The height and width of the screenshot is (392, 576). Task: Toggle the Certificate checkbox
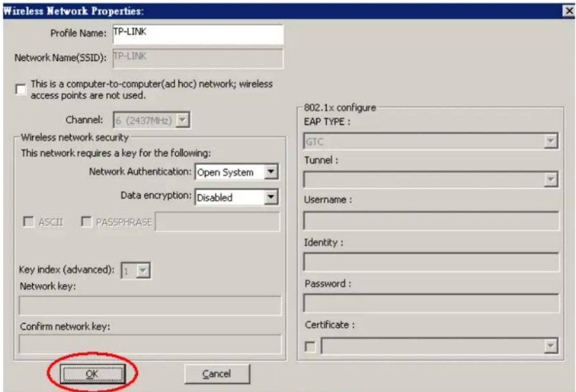(x=310, y=346)
